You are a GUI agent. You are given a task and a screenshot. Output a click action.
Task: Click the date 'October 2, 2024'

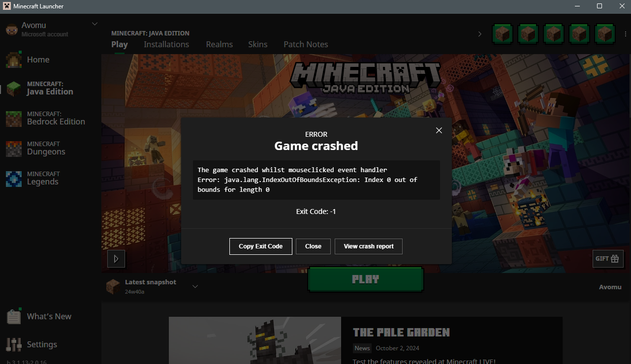tap(398, 348)
